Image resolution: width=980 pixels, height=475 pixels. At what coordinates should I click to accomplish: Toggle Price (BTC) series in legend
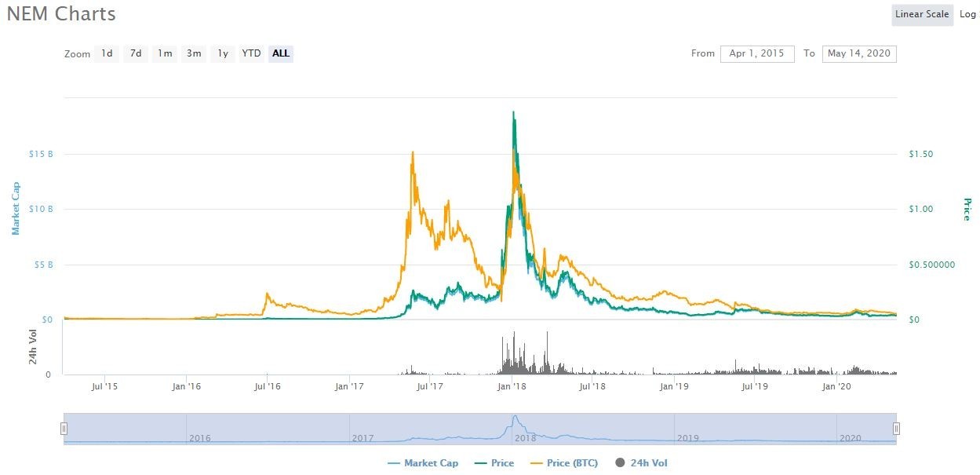[563, 463]
